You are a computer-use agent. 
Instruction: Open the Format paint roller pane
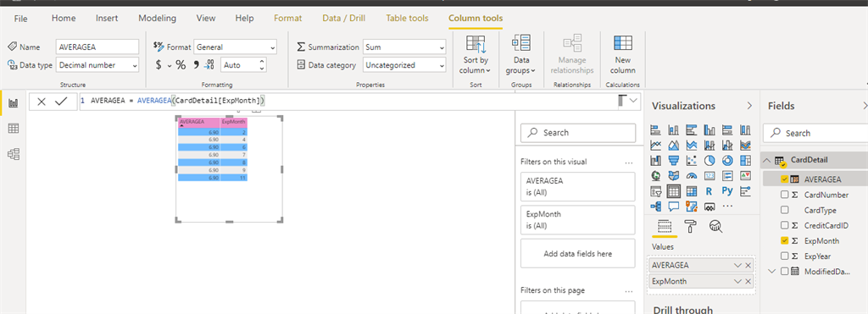(x=691, y=225)
